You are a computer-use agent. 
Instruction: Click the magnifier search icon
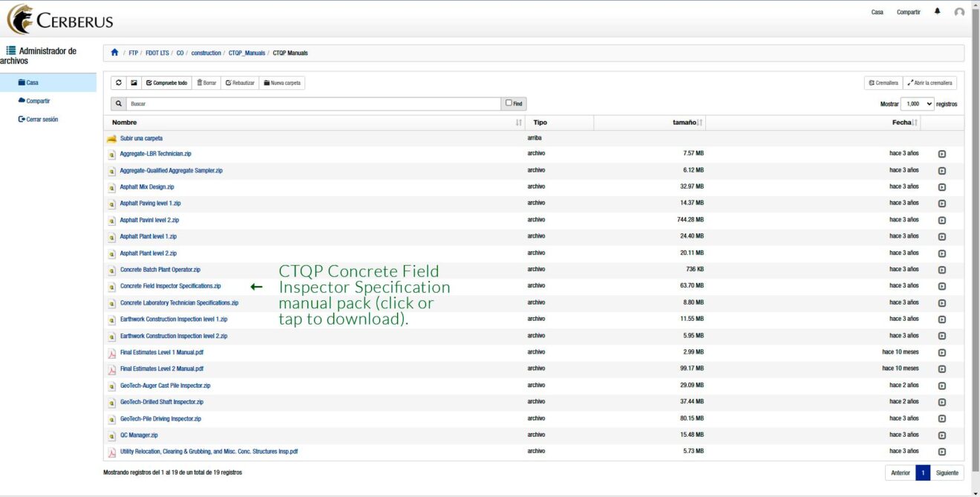coord(118,104)
